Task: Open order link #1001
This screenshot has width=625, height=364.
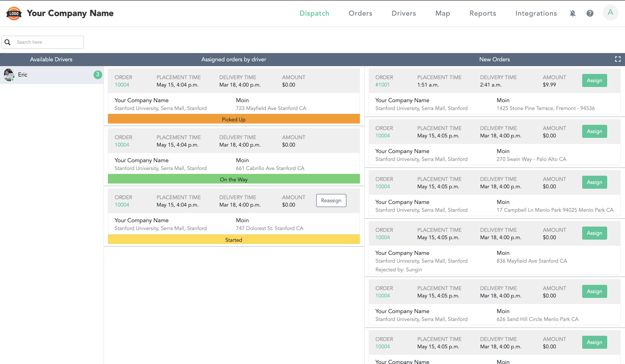Action: point(382,85)
